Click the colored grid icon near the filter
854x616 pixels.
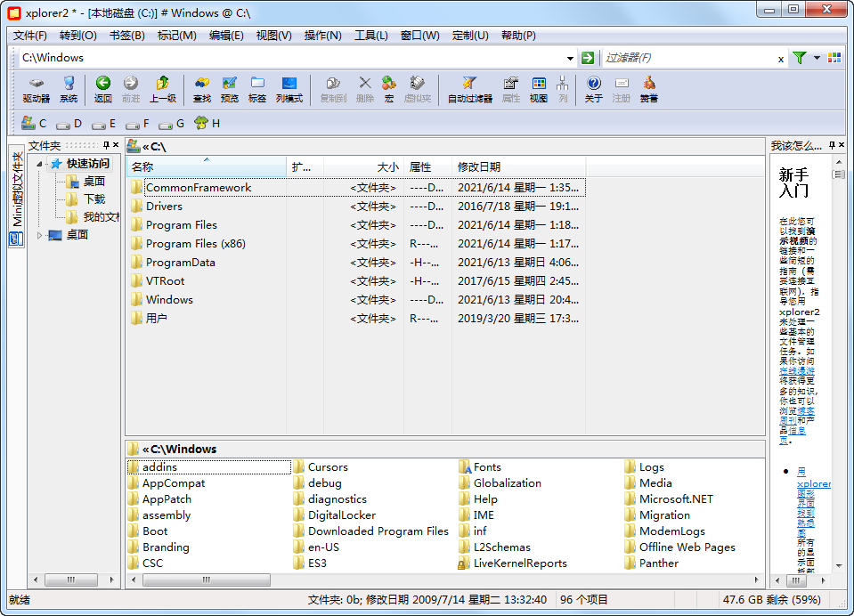click(834, 58)
